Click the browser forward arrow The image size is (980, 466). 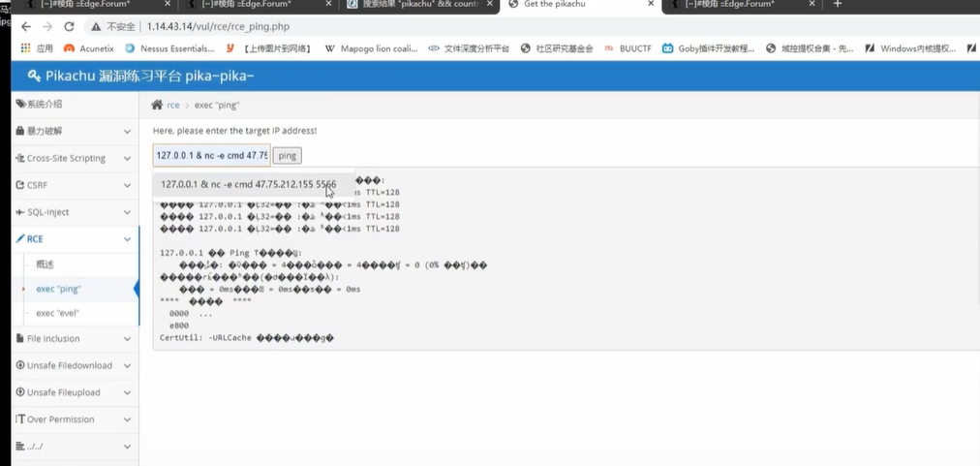[47, 26]
